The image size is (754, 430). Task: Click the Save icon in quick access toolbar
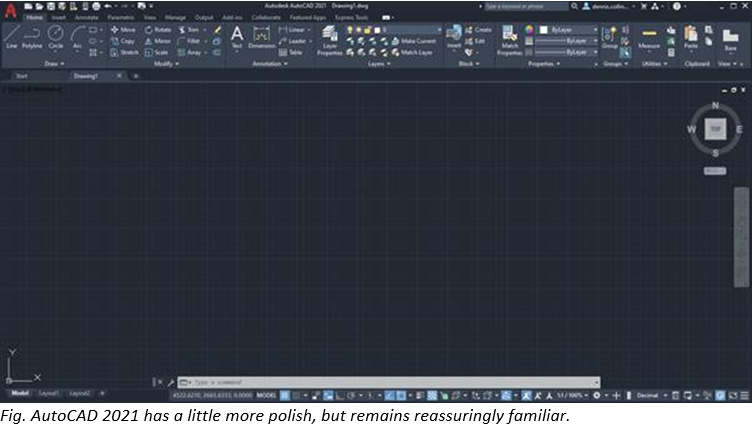click(50, 6)
